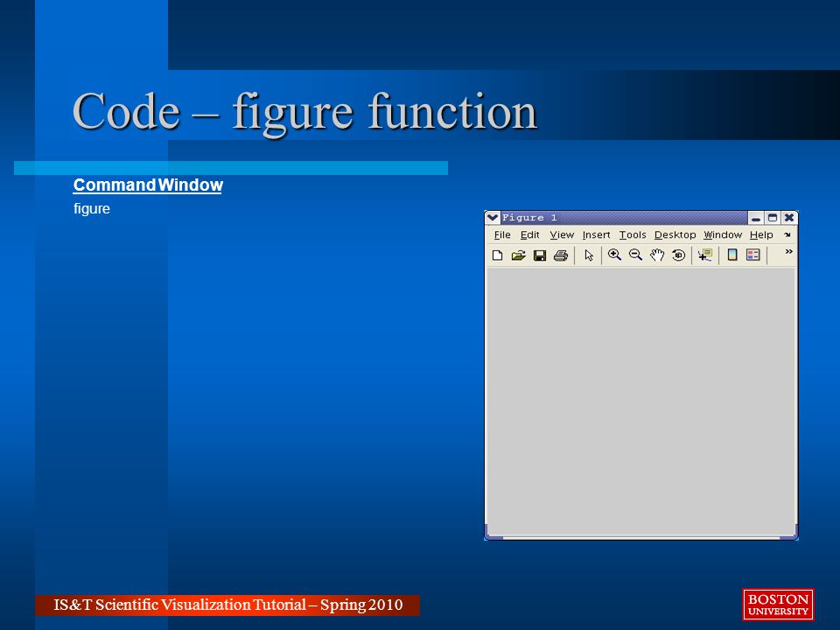
Task: Minimize the Figure 1 window
Action: (756, 218)
